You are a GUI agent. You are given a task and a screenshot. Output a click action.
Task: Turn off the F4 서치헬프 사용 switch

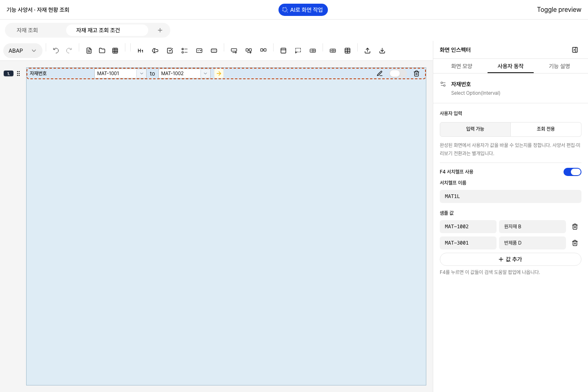[572, 172]
